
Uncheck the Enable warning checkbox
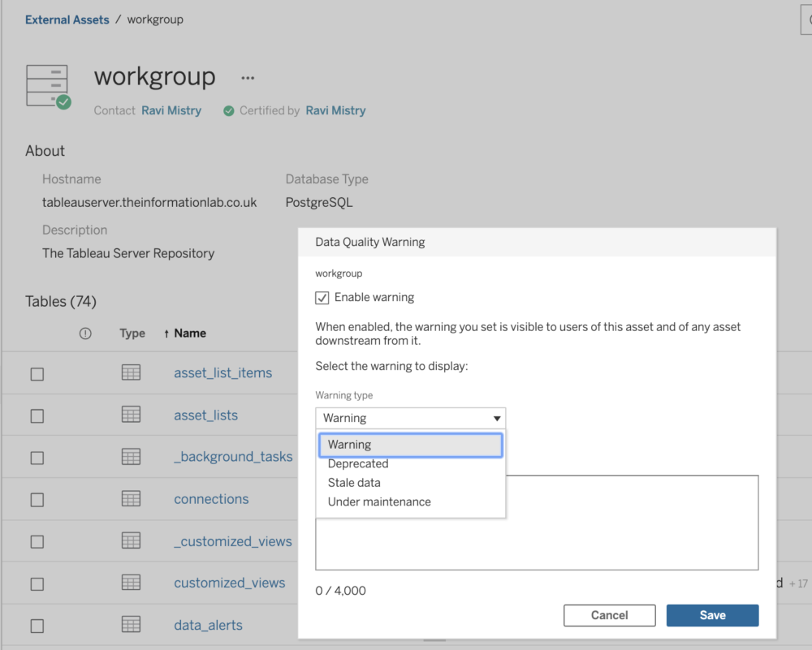pos(322,298)
